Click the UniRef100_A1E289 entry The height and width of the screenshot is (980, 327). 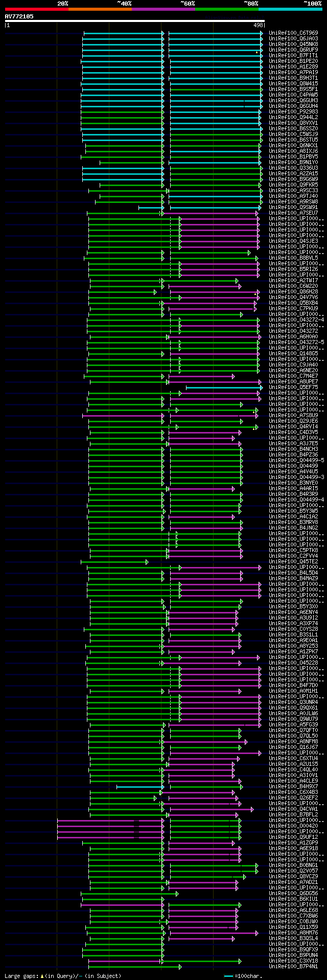click(293, 66)
